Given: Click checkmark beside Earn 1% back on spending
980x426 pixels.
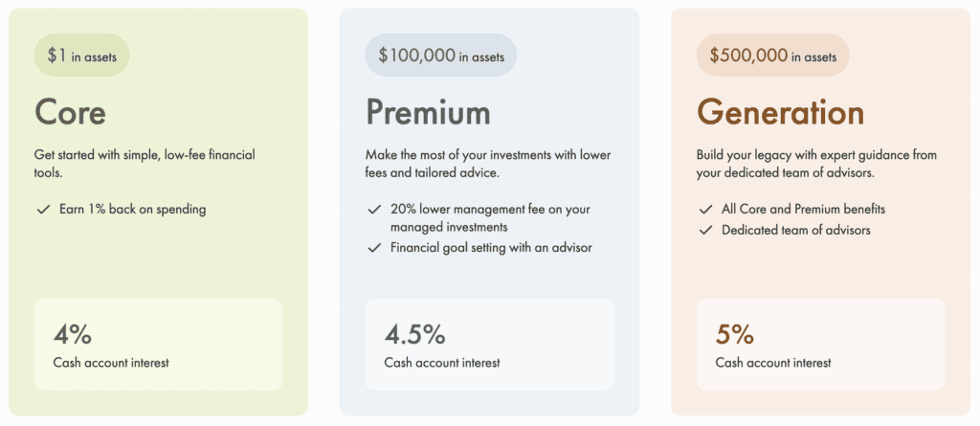Looking at the screenshot, I should point(42,209).
